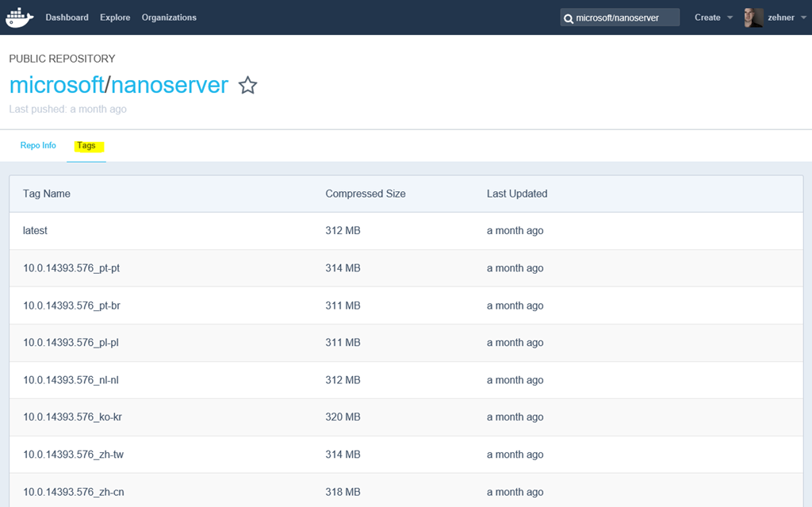
Task: Star the microsoft/nanoserver repository
Action: coord(248,86)
